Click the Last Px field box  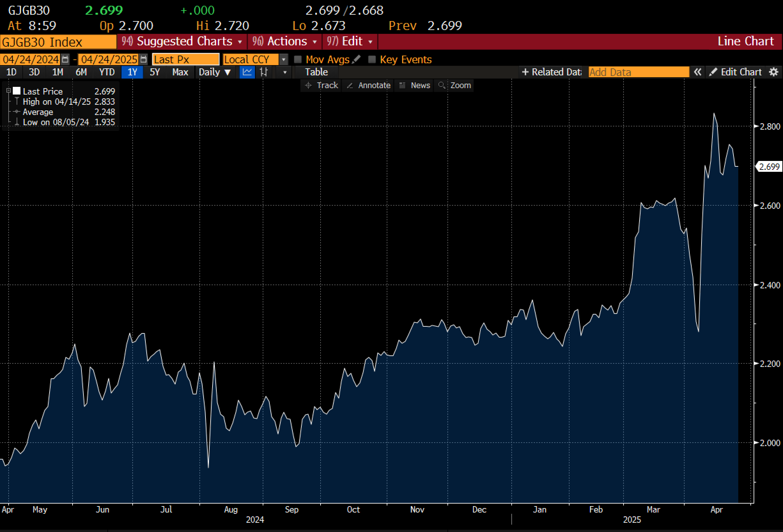(x=186, y=59)
